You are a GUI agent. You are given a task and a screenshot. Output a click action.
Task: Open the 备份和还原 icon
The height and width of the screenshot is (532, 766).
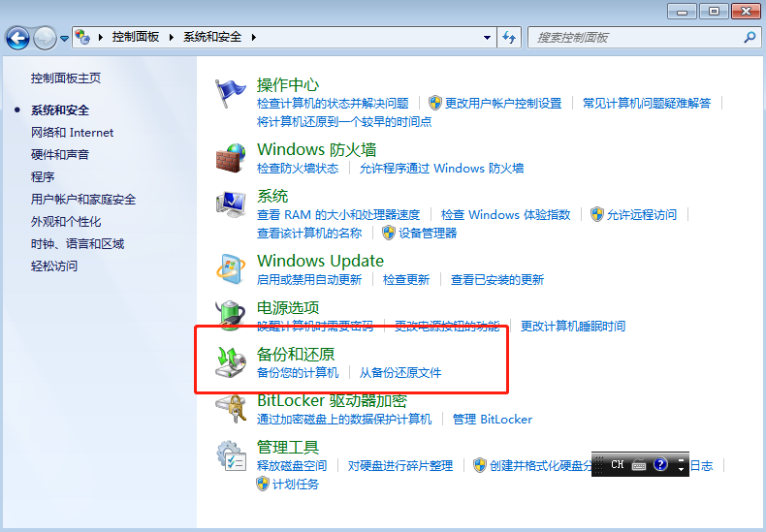coord(231,361)
